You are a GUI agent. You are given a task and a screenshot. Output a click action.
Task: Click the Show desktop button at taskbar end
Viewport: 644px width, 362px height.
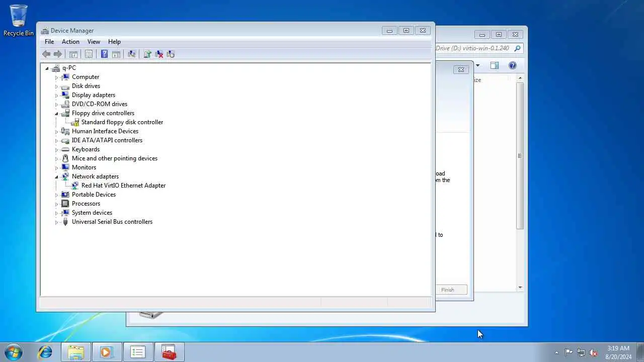pos(640,352)
